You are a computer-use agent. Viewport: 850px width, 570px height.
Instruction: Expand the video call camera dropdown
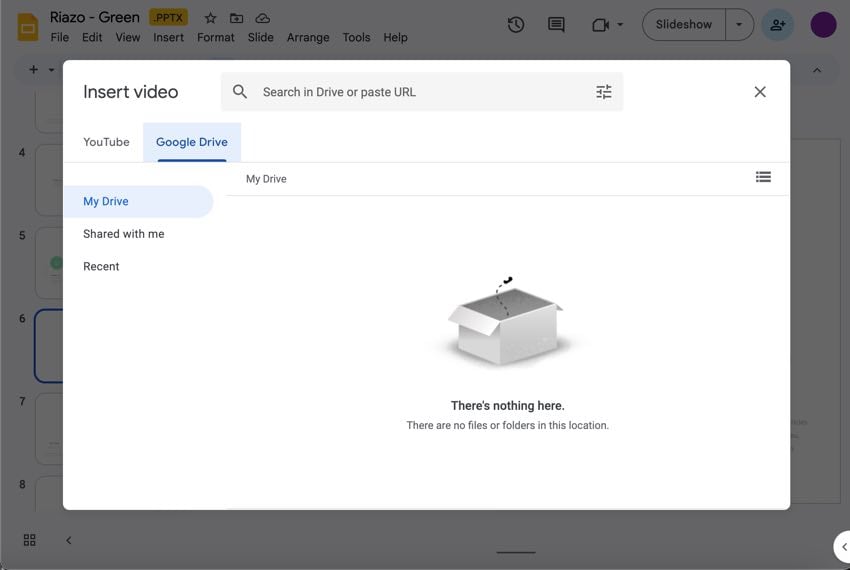[620, 25]
